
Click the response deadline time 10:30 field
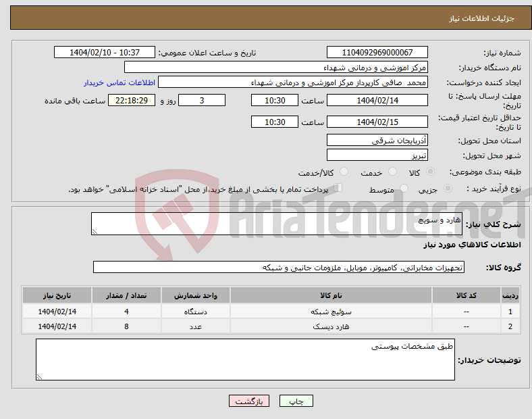pyautogui.click(x=275, y=100)
